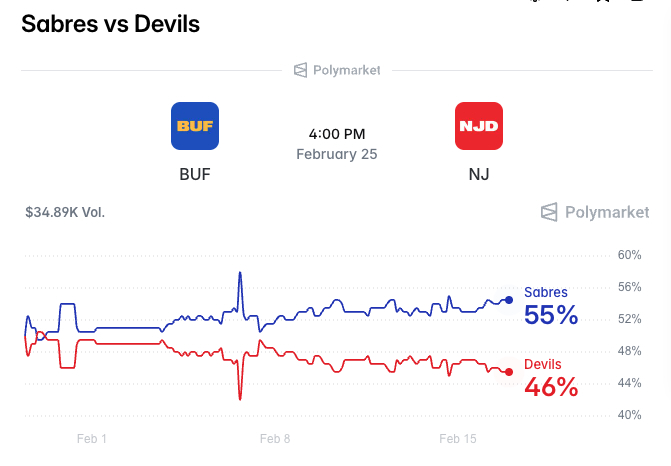Select the NJ team label
Screen dimensions: 671x466
click(x=479, y=174)
